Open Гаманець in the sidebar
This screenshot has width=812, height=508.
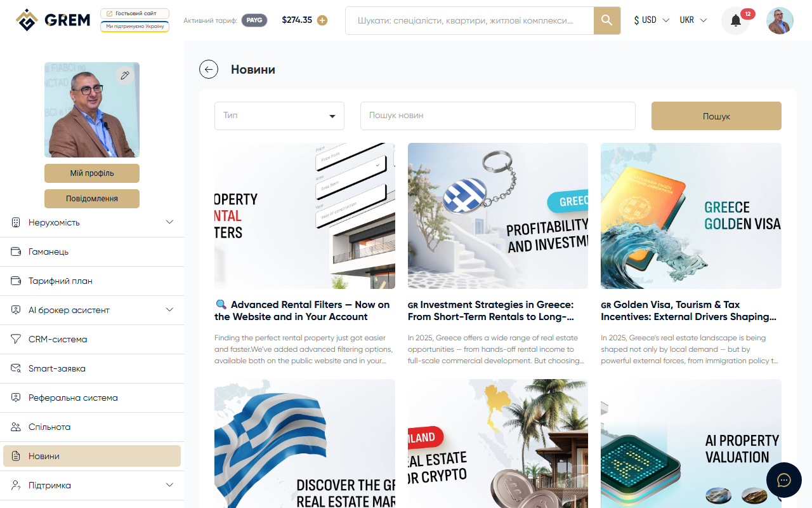pyautogui.click(x=92, y=251)
